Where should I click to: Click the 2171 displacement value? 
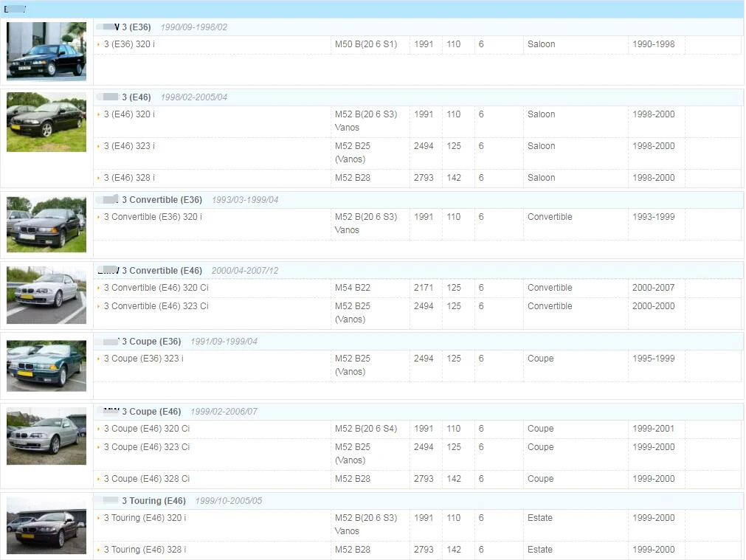(424, 287)
